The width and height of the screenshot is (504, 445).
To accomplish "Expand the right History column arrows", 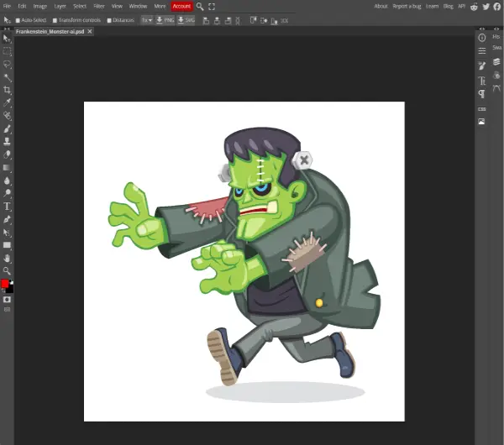I will 496,29.
